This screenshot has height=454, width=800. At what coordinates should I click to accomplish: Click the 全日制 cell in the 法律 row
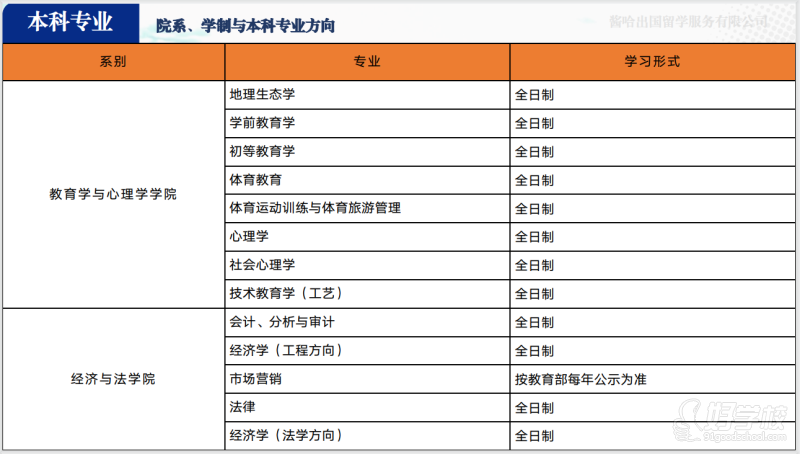[x=534, y=408]
